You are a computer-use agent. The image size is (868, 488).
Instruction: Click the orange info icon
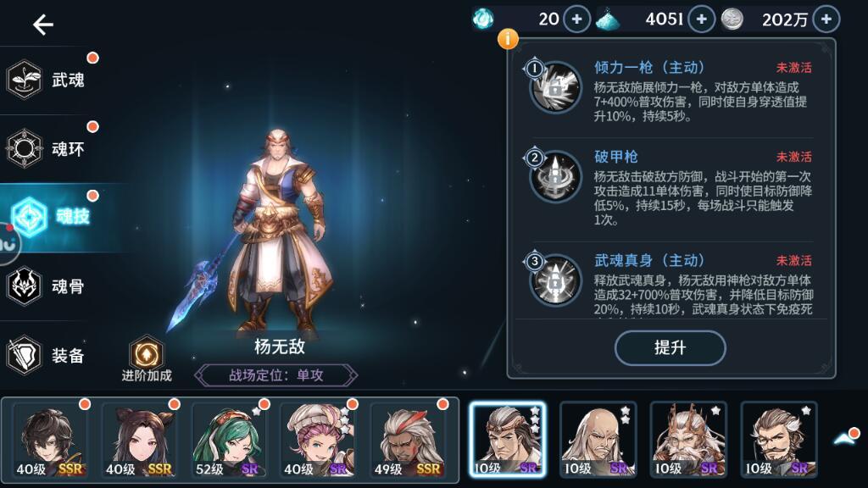[x=508, y=38]
